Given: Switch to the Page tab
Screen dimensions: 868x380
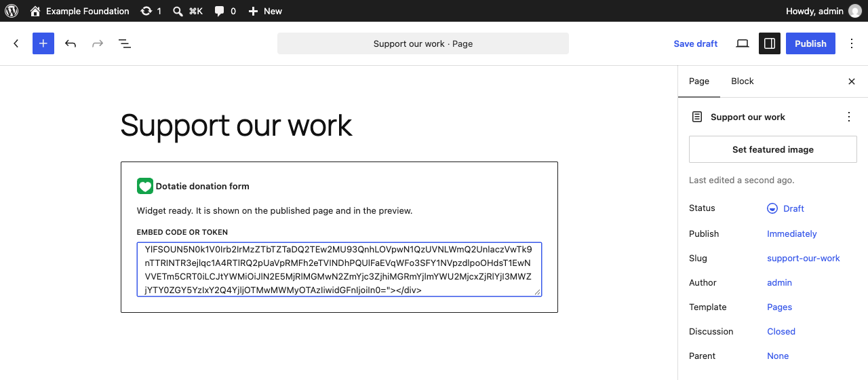Looking at the screenshot, I should click(x=699, y=81).
